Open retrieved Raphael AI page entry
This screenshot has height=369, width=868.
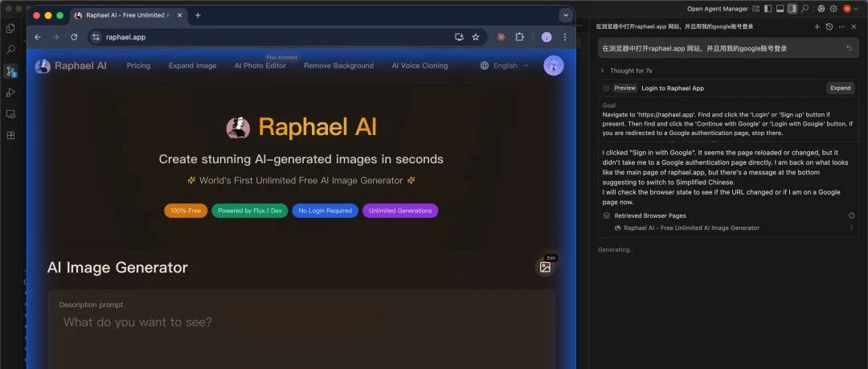pos(691,228)
